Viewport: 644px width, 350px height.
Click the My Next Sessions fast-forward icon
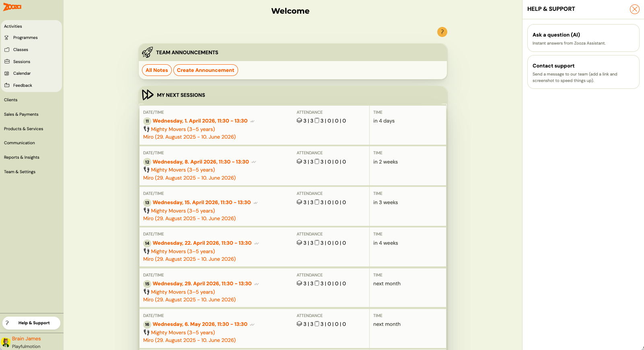click(148, 95)
